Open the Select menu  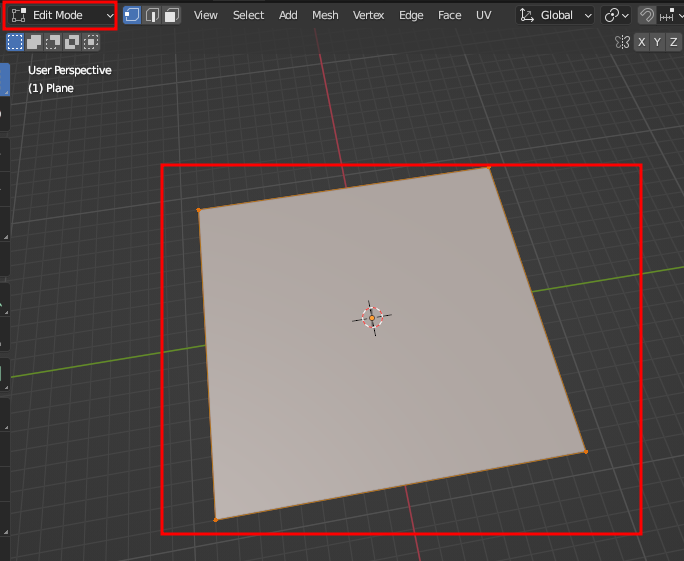pyautogui.click(x=248, y=15)
